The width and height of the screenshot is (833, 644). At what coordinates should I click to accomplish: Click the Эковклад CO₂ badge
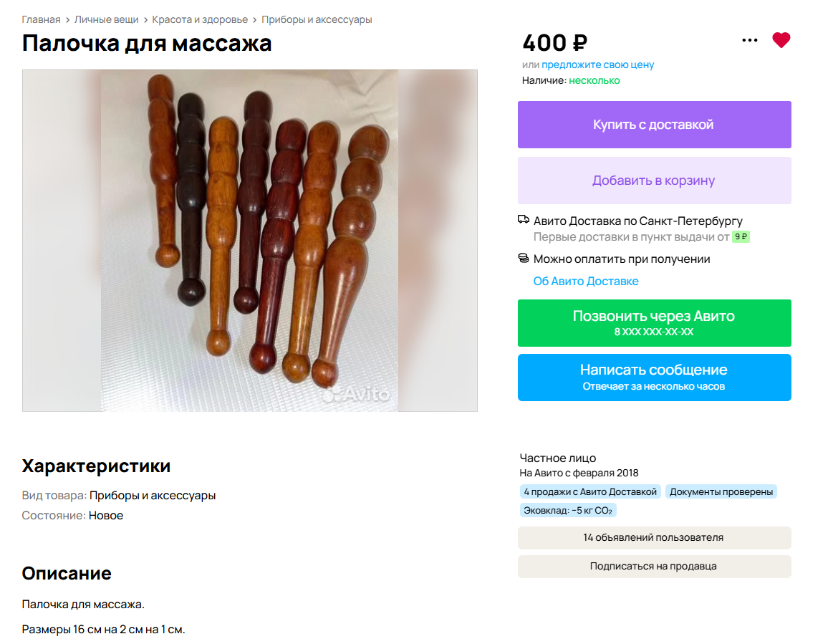coord(568,511)
